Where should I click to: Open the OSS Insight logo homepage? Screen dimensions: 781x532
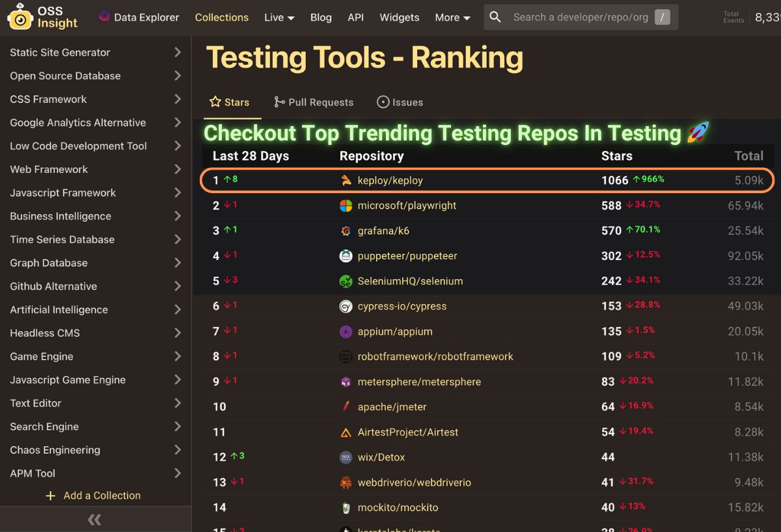43,17
